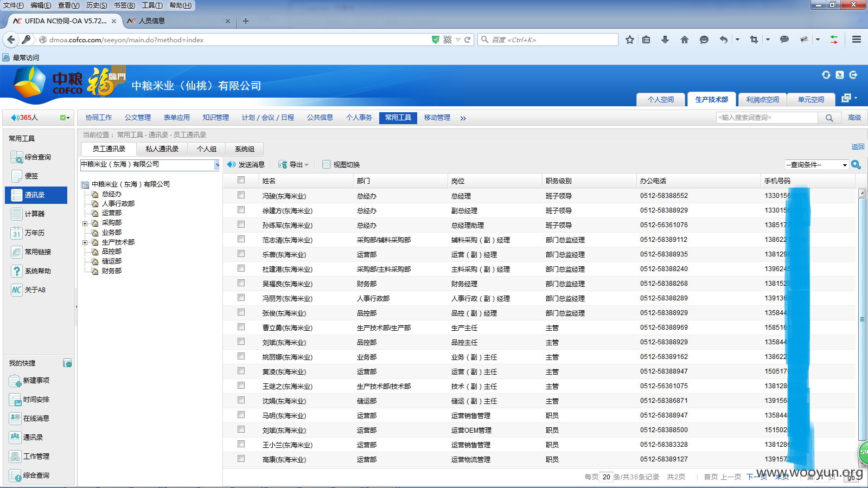Click the table vertical scrollbar
Viewport: 868px width, 488px height.
(x=862, y=319)
